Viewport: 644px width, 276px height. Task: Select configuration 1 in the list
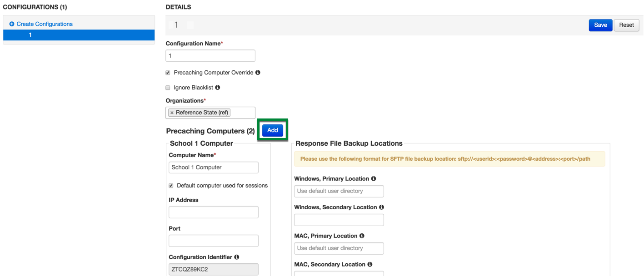click(x=79, y=35)
